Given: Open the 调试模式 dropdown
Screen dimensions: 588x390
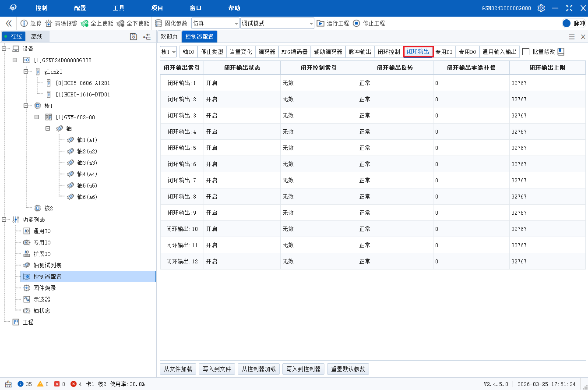Looking at the screenshot, I should 277,23.
